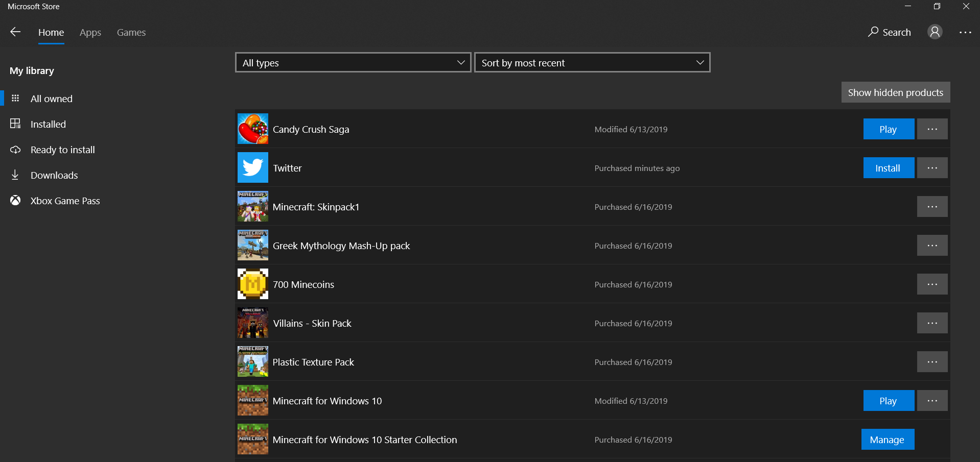Expand the Sort by most recent dropdown
This screenshot has width=980, height=462.
[x=592, y=62]
